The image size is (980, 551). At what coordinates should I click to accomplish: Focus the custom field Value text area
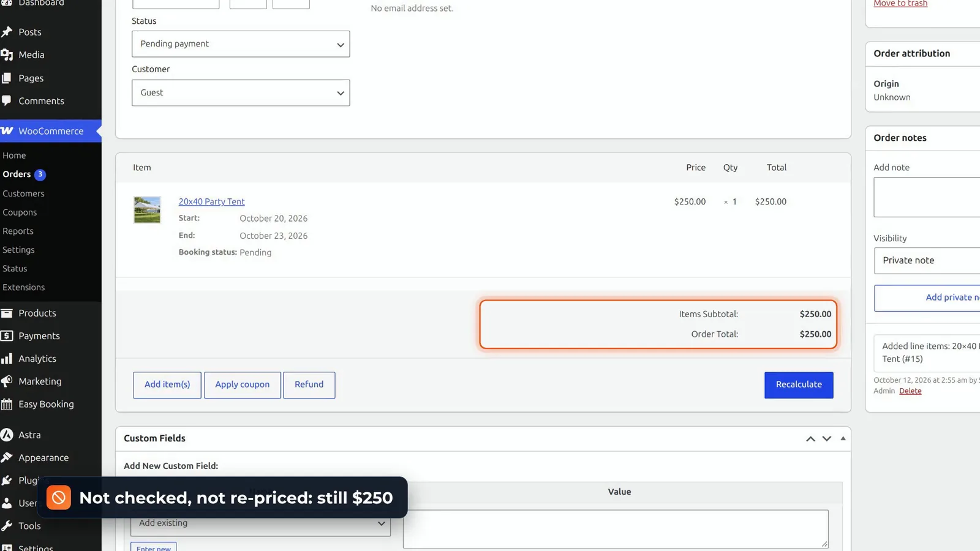pos(616,529)
